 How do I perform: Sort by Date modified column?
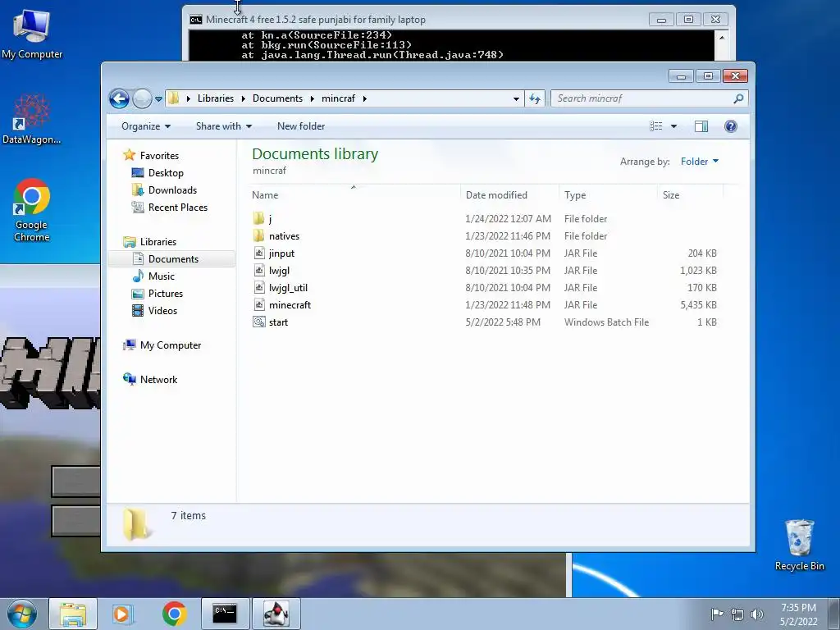point(509,195)
